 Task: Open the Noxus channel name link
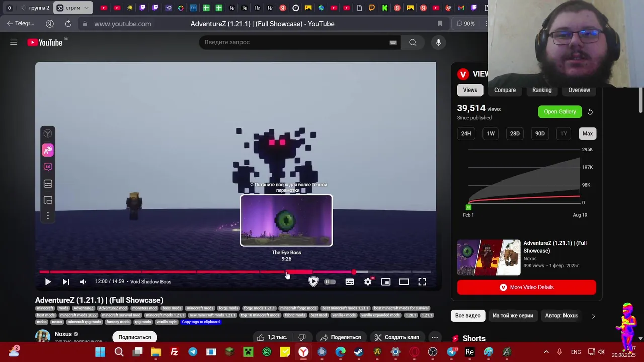click(63, 334)
